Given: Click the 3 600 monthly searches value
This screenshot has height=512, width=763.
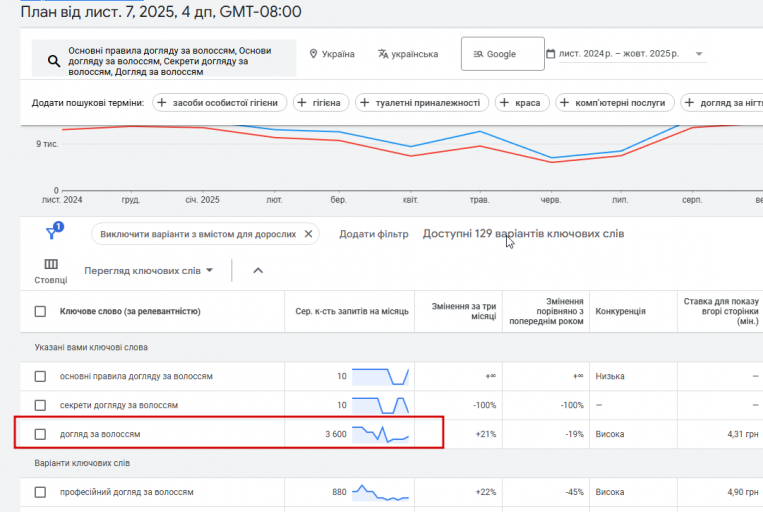Looking at the screenshot, I should pos(336,434).
